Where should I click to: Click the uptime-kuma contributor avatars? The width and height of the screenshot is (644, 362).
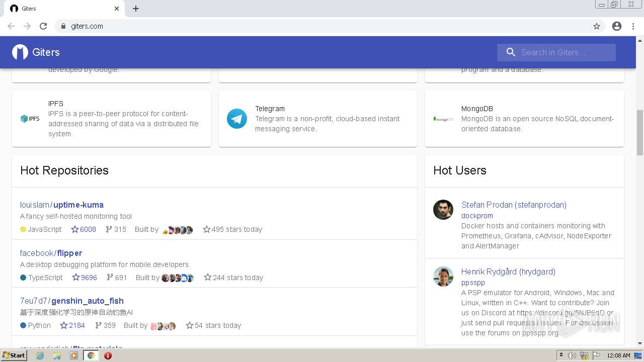coord(178,230)
